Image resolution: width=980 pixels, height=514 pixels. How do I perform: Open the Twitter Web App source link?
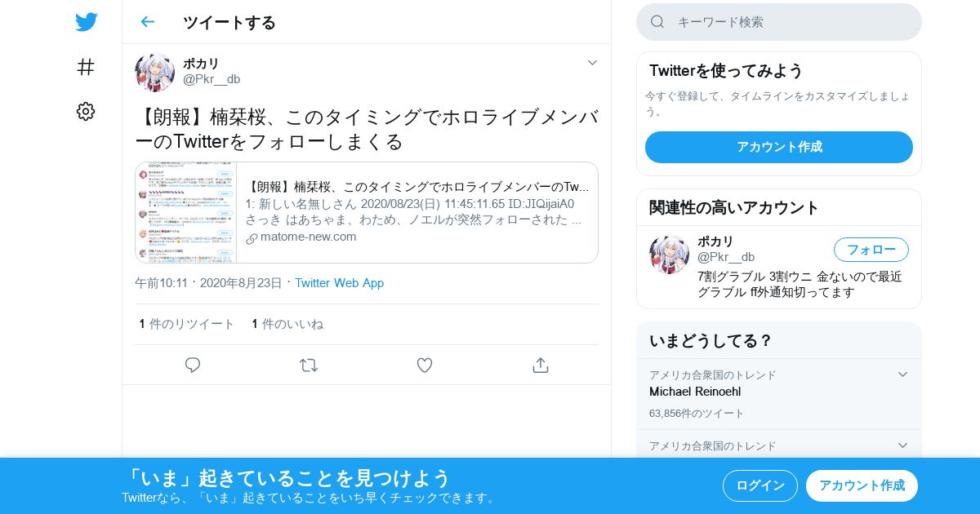point(339,283)
